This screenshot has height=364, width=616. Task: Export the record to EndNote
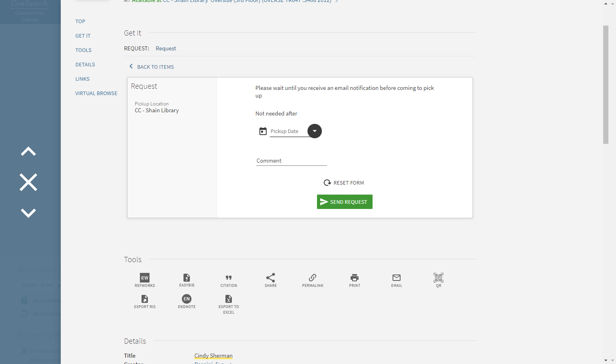(x=187, y=302)
